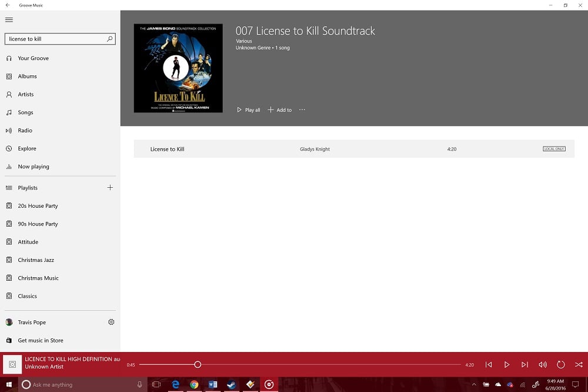Shuffle playback with the shuffle icon

tap(579, 364)
